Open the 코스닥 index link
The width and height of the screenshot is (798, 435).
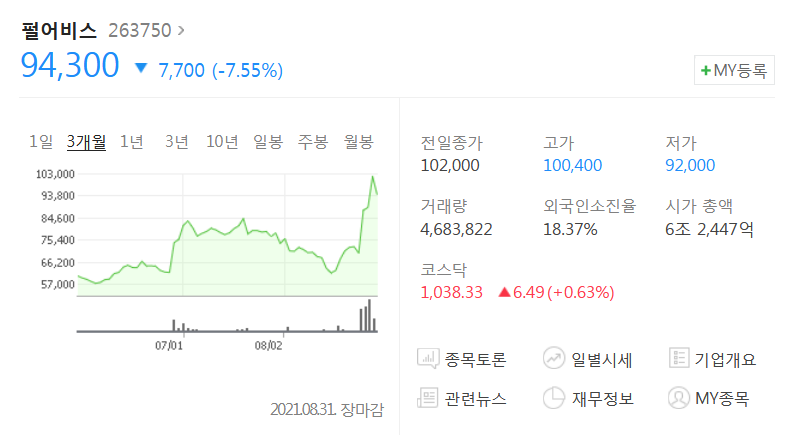(x=445, y=269)
